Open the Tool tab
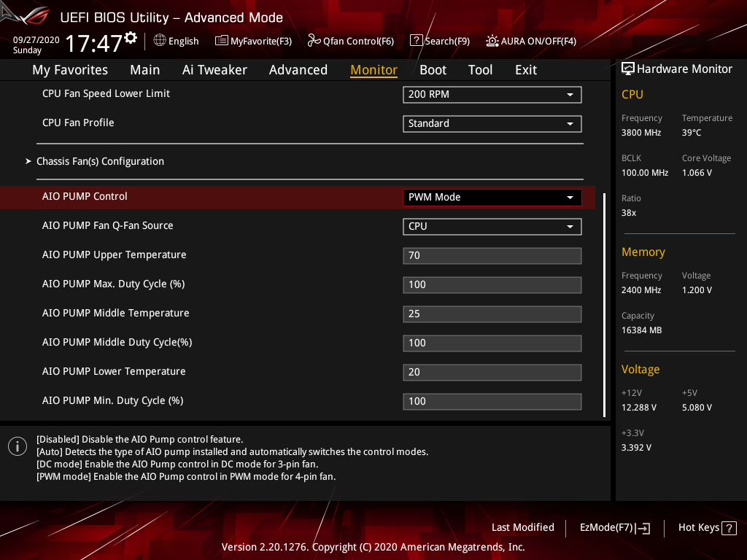The height and width of the screenshot is (560, 747). (x=480, y=70)
